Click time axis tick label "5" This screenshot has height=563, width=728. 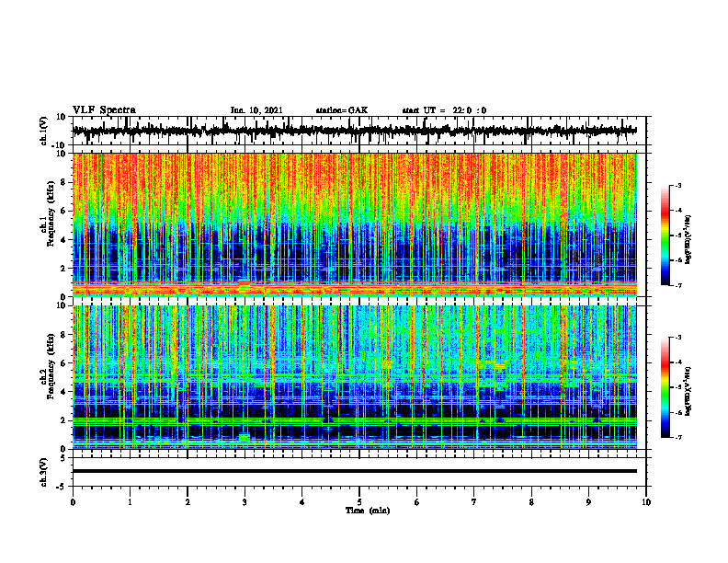pos(359,502)
